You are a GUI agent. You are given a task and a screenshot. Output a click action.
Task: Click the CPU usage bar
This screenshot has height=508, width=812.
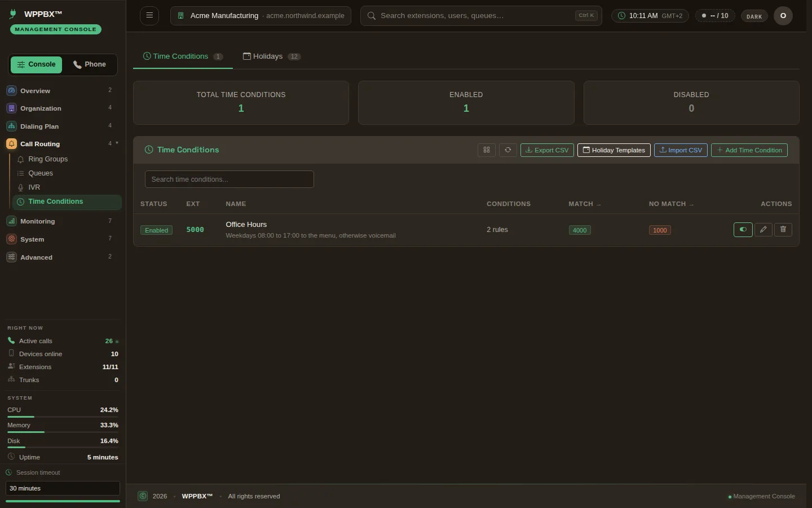[63, 417]
